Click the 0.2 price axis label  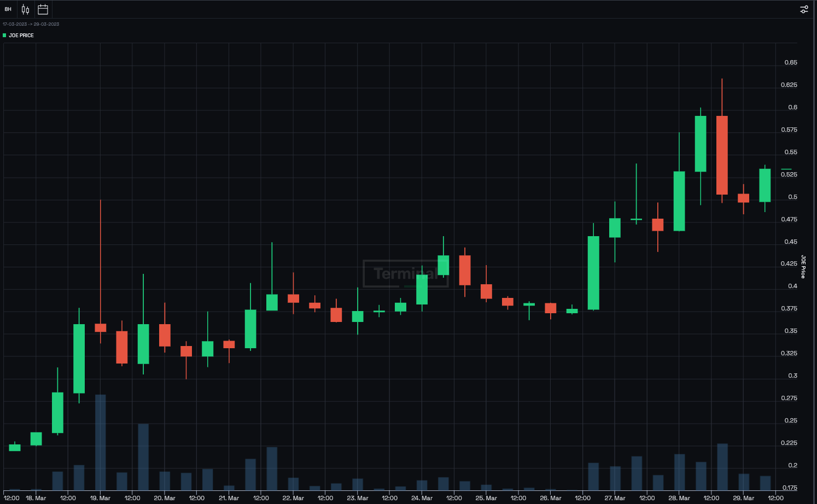(x=792, y=465)
